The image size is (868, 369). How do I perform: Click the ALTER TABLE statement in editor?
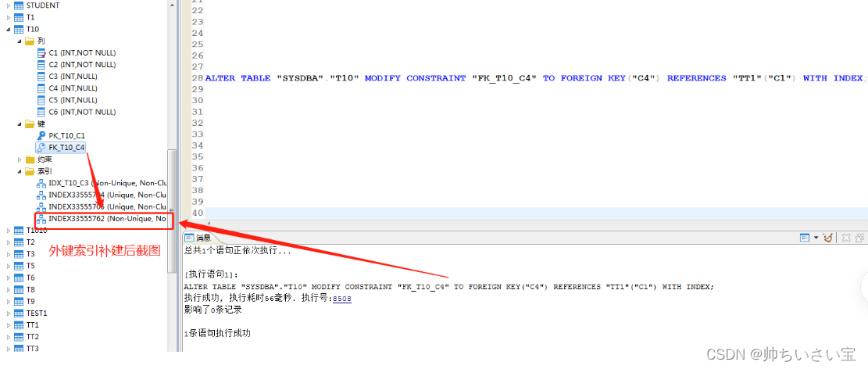(534, 78)
